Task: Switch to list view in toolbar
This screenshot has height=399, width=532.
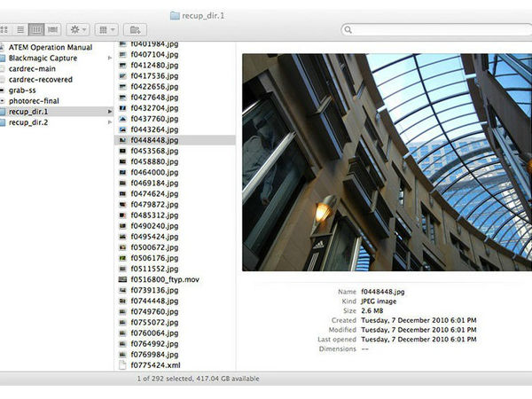Action: (x=20, y=30)
